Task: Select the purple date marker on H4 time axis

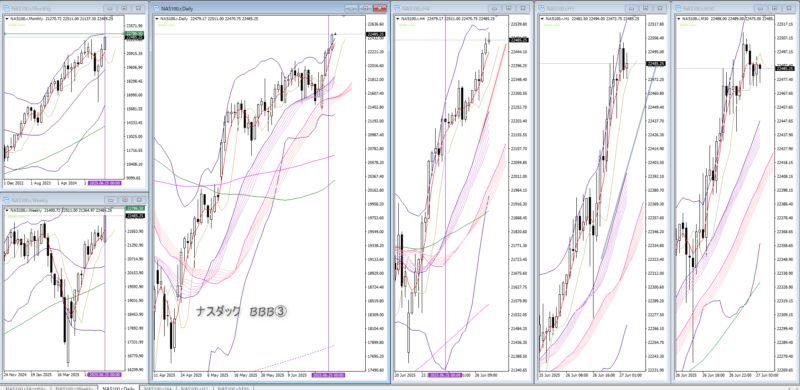Action: coord(445,375)
